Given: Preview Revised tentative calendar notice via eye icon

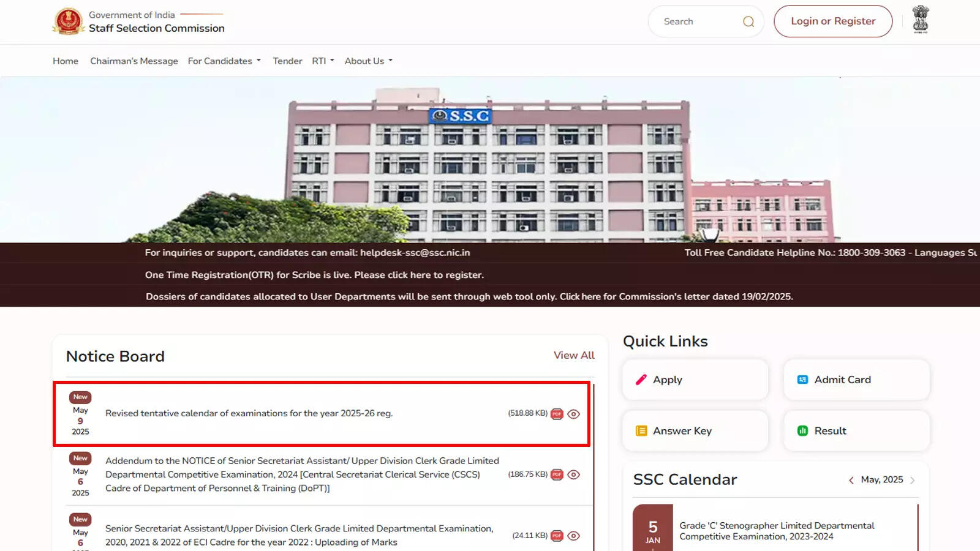Looking at the screenshot, I should tap(573, 414).
